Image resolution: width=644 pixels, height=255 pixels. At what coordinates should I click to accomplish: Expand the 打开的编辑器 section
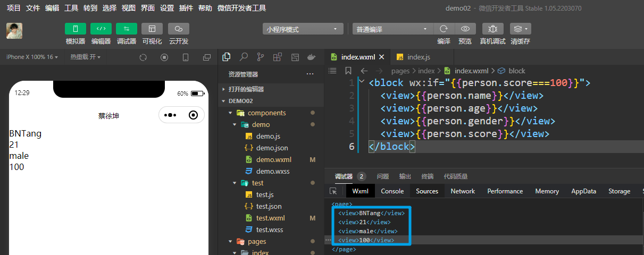(x=271, y=89)
